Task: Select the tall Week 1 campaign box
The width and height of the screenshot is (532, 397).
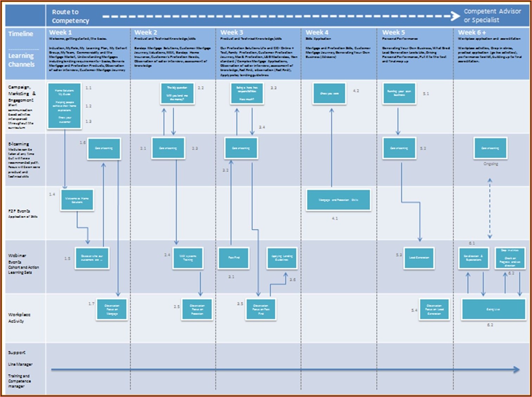Action: click(64, 105)
